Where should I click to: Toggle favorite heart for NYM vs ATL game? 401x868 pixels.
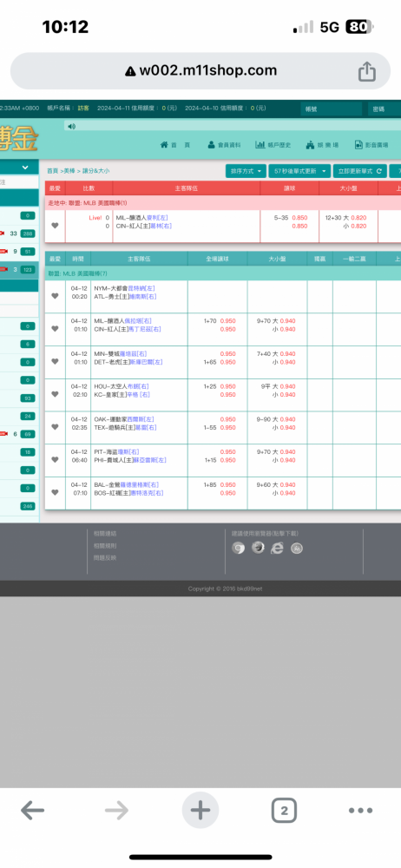tap(55, 296)
